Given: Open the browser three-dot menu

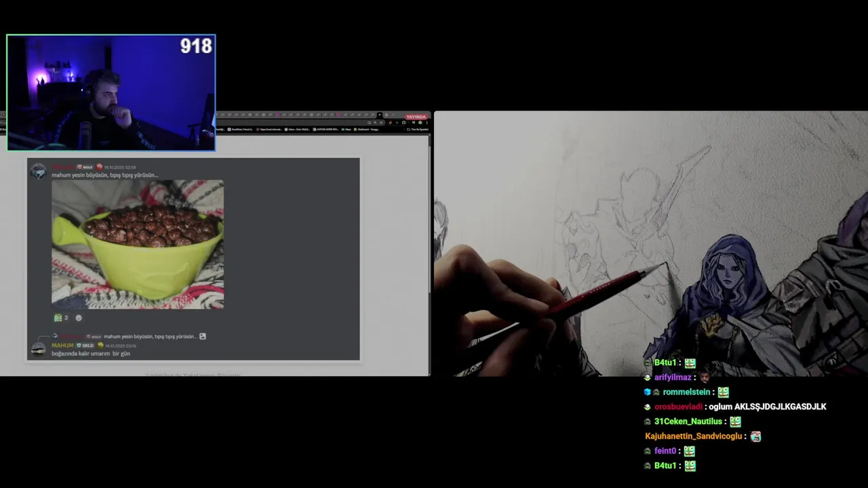Looking at the screenshot, I should point(427,123).
